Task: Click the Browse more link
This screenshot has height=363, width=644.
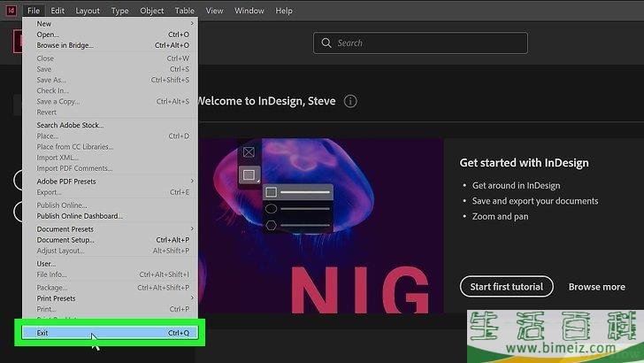Action: click(597, 287)
